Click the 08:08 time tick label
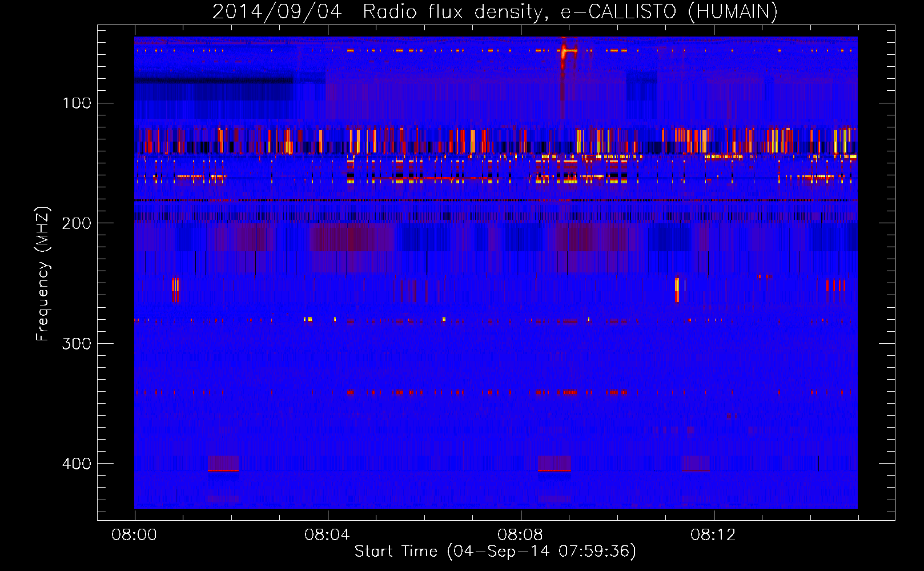 520,535
